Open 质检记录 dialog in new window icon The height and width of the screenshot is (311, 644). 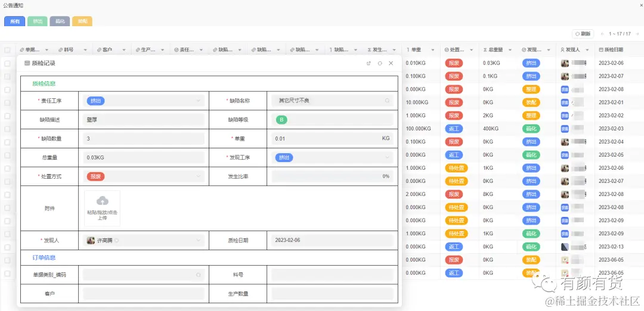[369, 63]
